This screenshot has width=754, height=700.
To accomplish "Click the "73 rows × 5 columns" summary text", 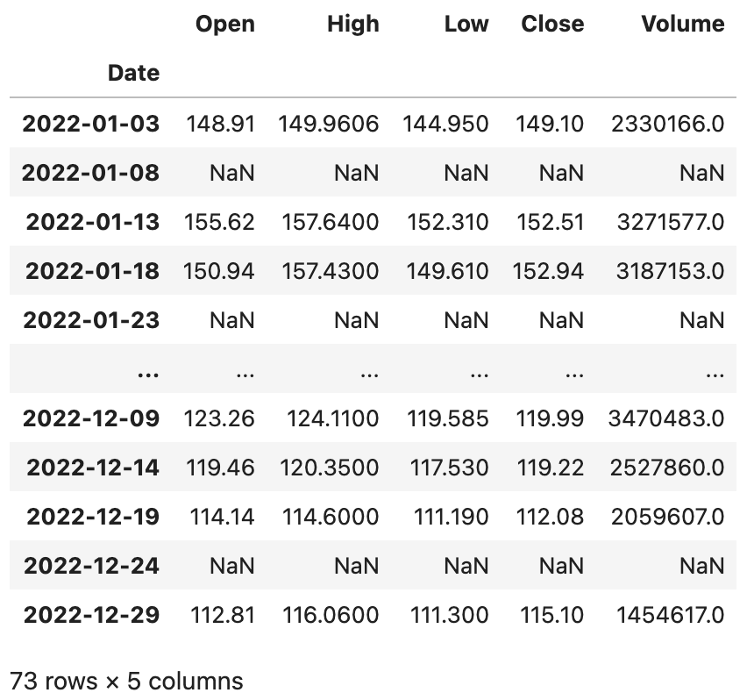I will (x=126, y=680).
